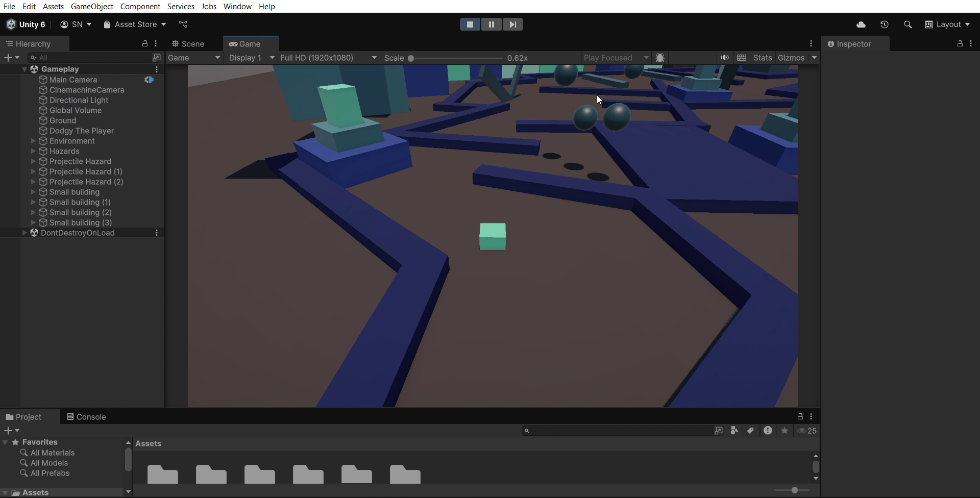The image size is (980, 498).
Task: Expand Small building (2)
Action: click(x=33, y=212)
